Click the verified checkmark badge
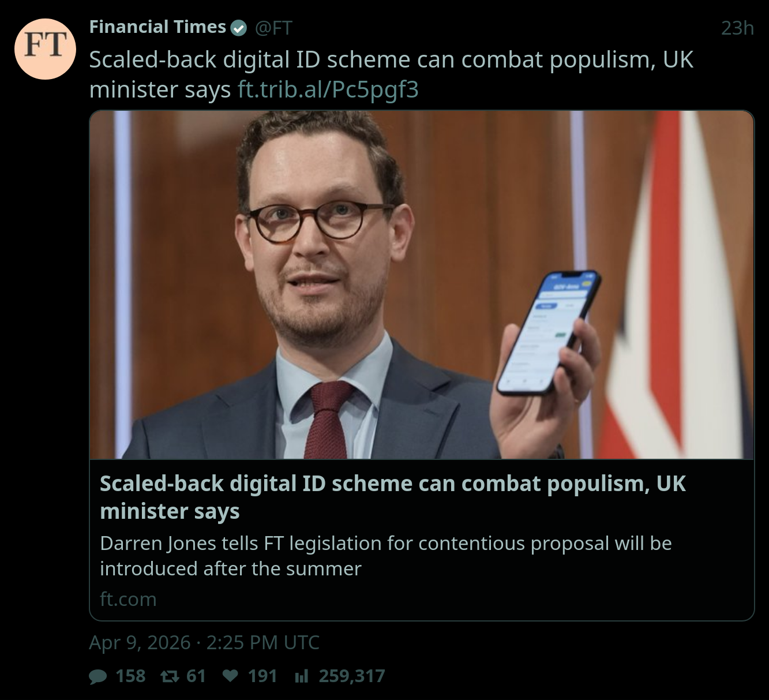Image resolution: width=769 pixels, height=700 pixels. click(239, 28)
